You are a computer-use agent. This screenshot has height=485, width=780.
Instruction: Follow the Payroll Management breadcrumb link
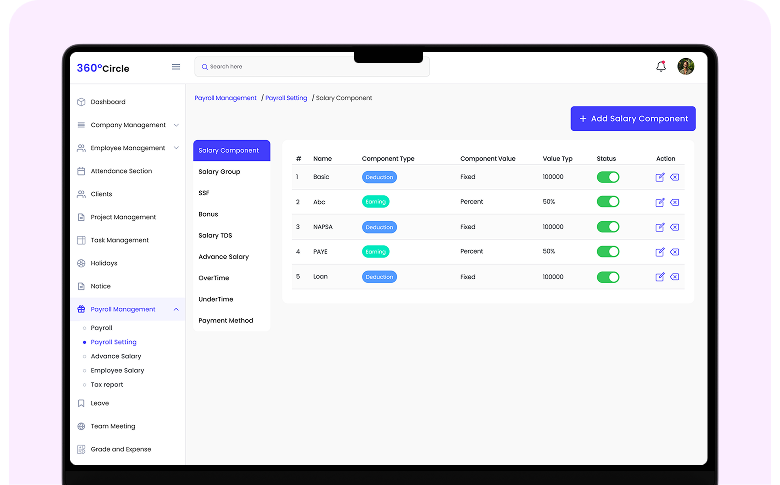[x=225, y=98]
